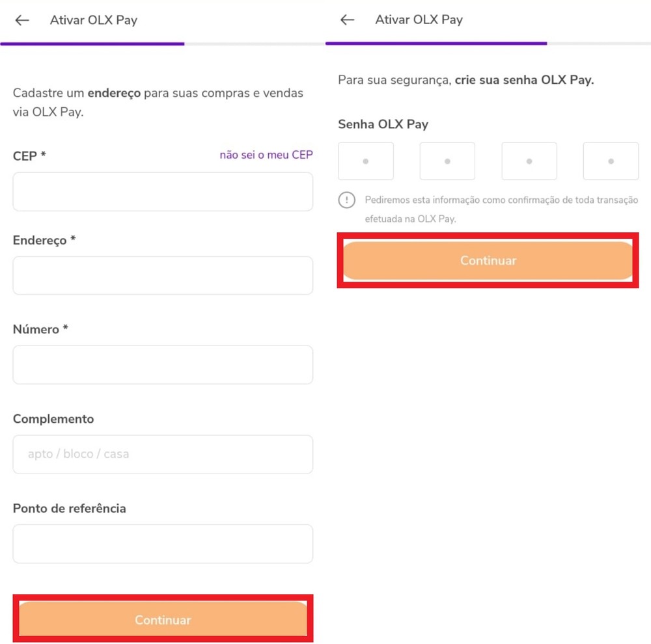This screenshot has height=644, width=651.
Task: Tap the first Senha OLX Pay dot field
Action: 365,161
